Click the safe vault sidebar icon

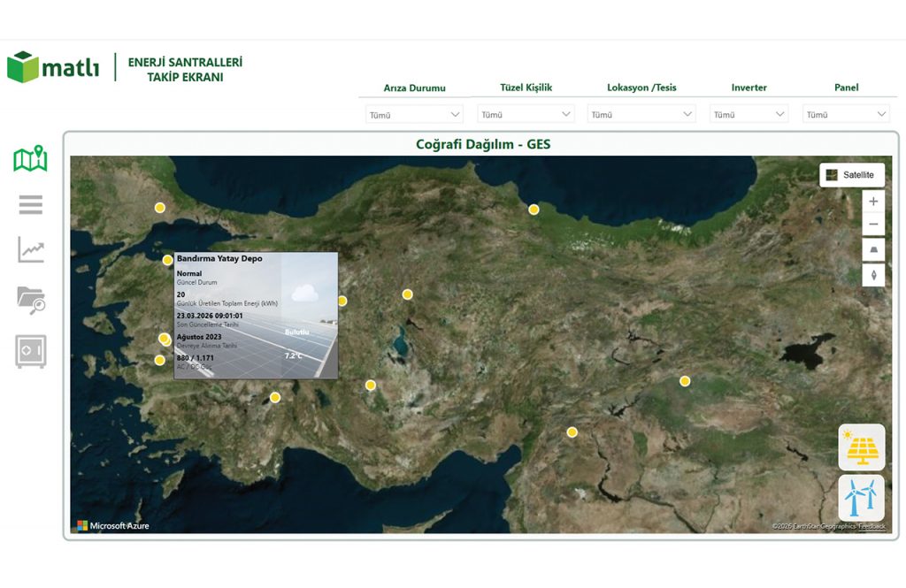[30, 351]
